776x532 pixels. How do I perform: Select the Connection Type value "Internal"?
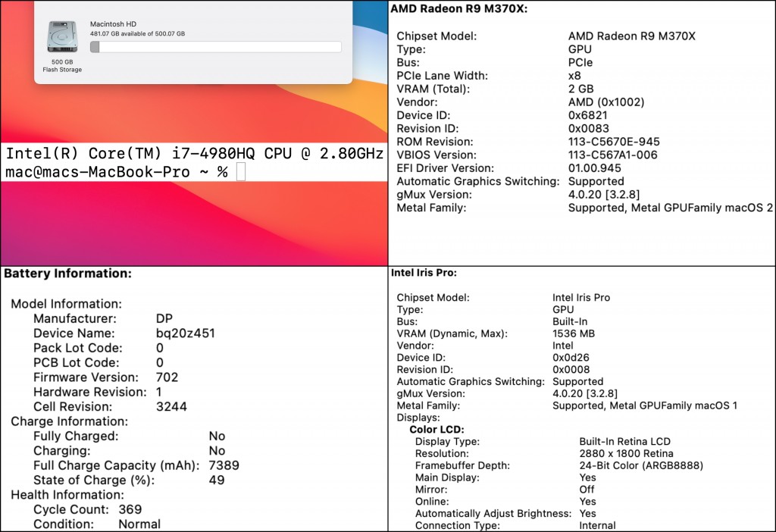(597, 526)
